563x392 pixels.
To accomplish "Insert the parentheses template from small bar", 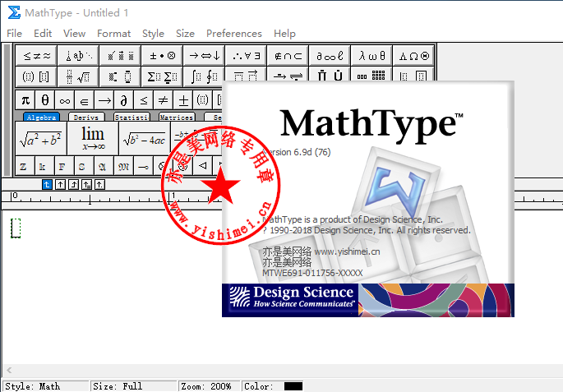I will click(x=202, y=100).
